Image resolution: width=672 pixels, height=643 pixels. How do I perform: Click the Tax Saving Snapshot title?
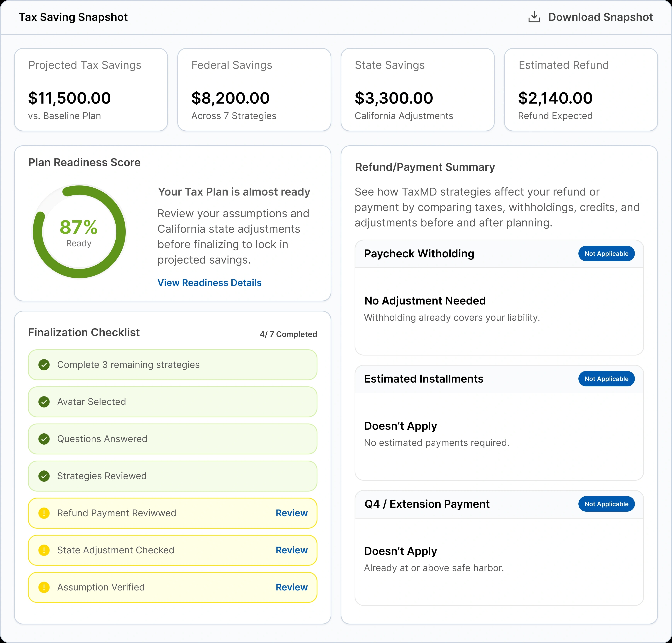pos(73,17)
